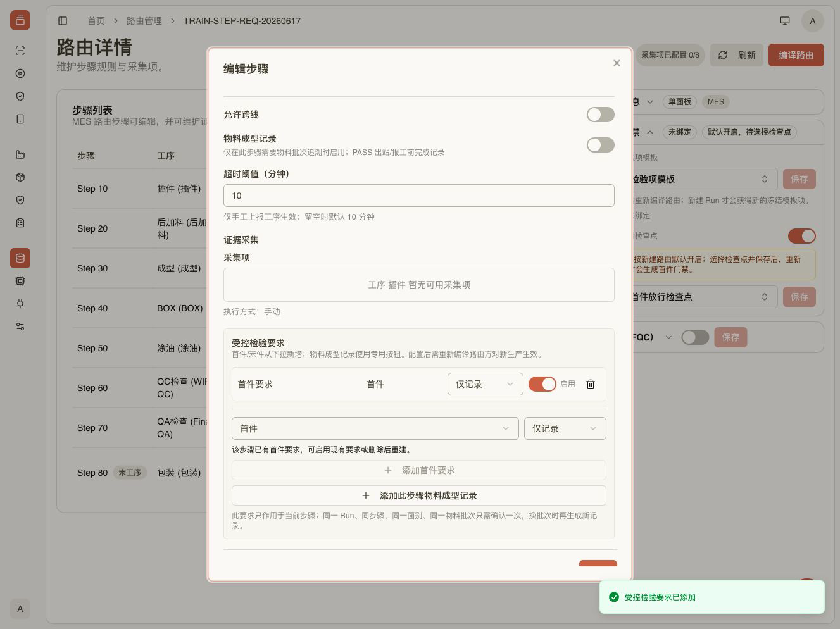Open the bottom-left user avatar A
840x629 pixels.
pos(20,609)
